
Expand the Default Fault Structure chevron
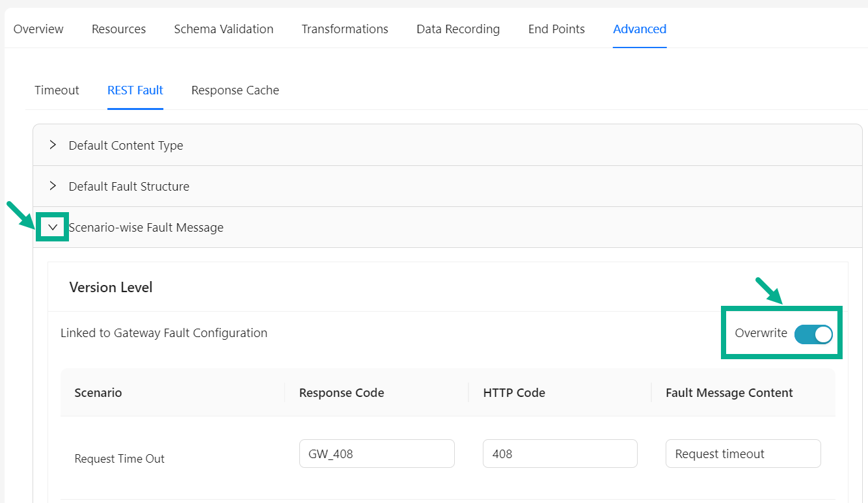click(x=53, y=186)
